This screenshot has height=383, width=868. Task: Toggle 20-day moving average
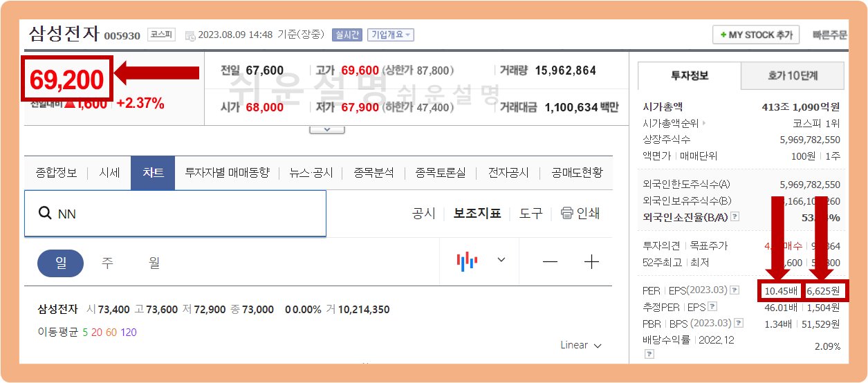pyautogui.click(x=97, y=333)
